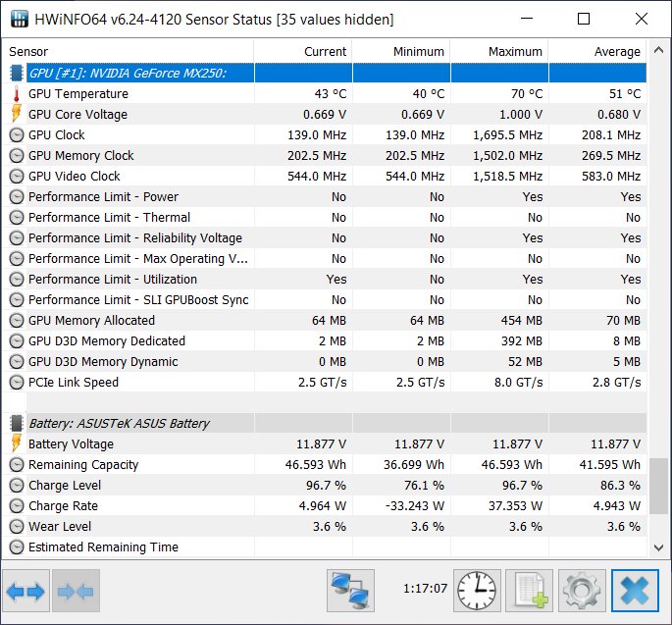
Task: Click the Battery Voltage lightning icon
Action: [x=17, y=443]
